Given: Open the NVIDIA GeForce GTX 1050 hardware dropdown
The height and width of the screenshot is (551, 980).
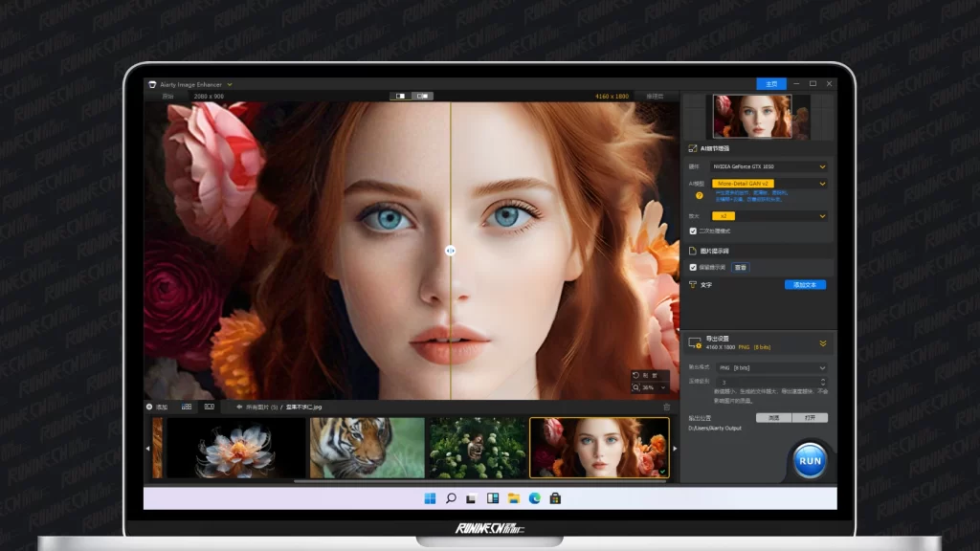Looking at the screenshot, I should tap(769, 166).
